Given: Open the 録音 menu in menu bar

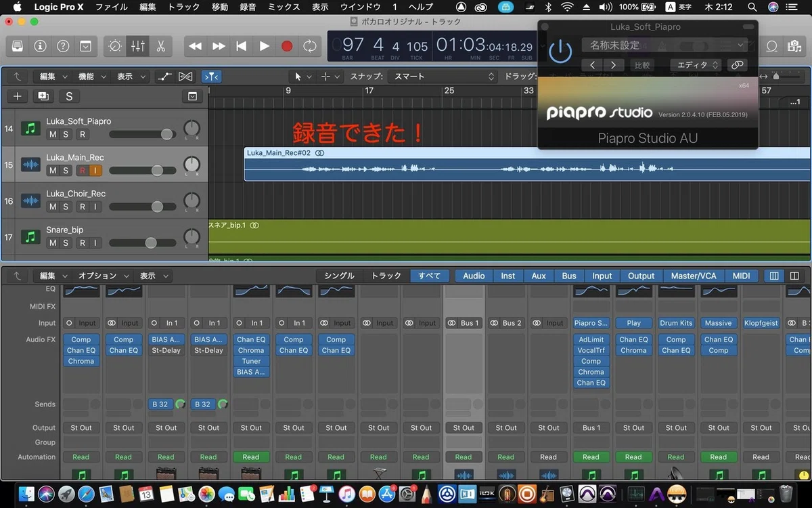Looking at the screenshot, I should 248,7.
